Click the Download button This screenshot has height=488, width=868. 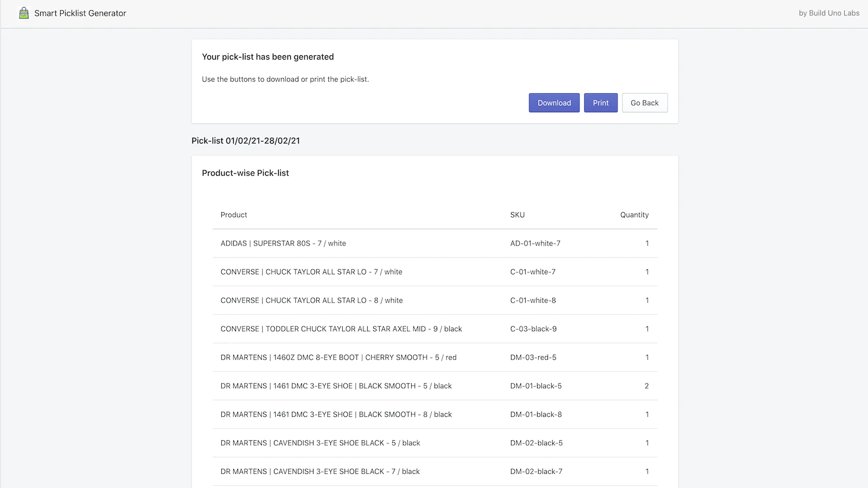[554, 102]
